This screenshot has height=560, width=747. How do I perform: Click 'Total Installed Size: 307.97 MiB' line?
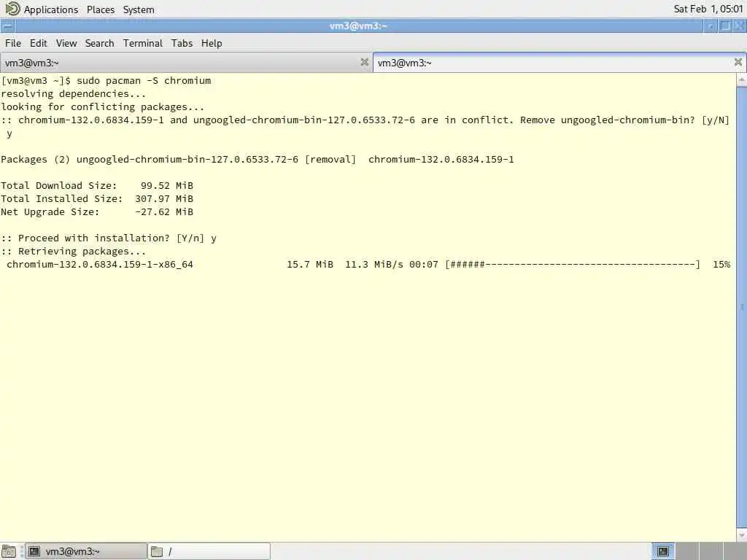click(x=97, y=199)
